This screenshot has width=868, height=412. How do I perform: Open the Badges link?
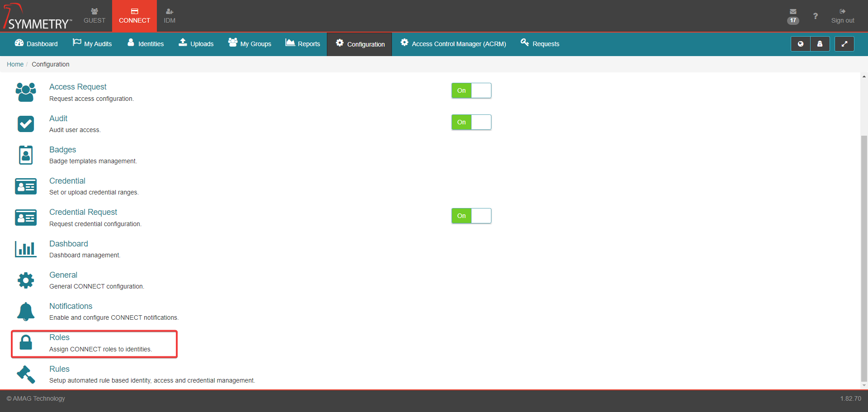pos(62,150)
